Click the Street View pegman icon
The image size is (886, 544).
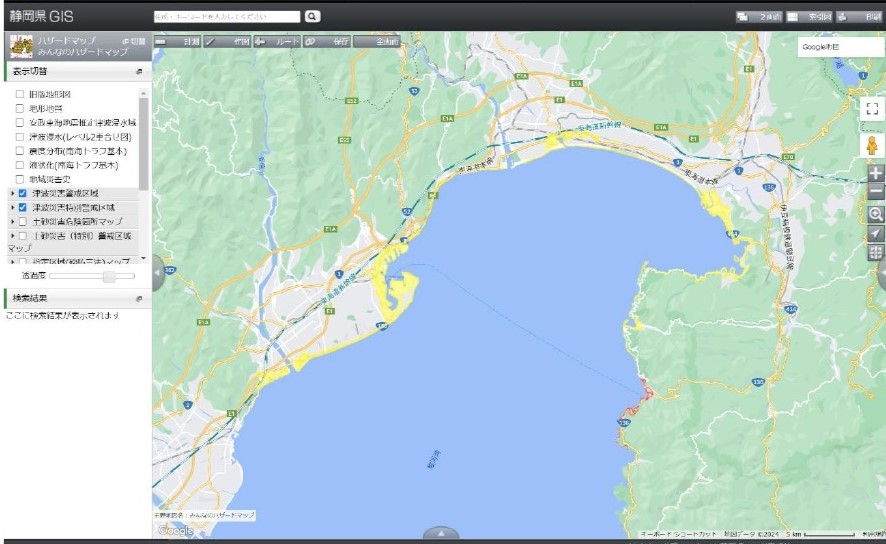click(872, 146)
